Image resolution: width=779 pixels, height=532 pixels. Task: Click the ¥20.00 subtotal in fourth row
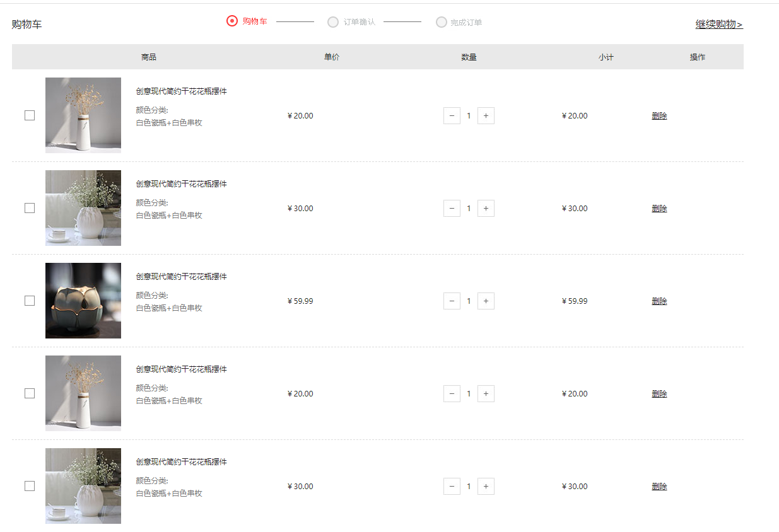pos(575,393)
